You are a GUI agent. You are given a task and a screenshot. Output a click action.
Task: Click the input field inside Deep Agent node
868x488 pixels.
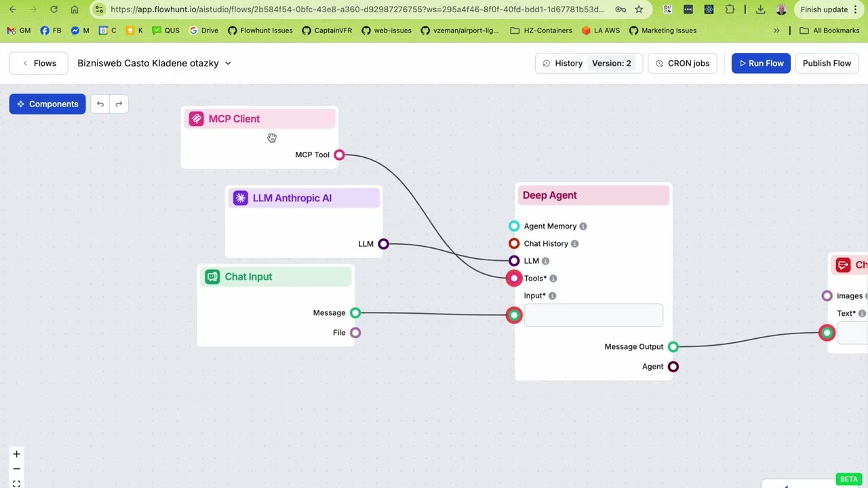point(593,315)
